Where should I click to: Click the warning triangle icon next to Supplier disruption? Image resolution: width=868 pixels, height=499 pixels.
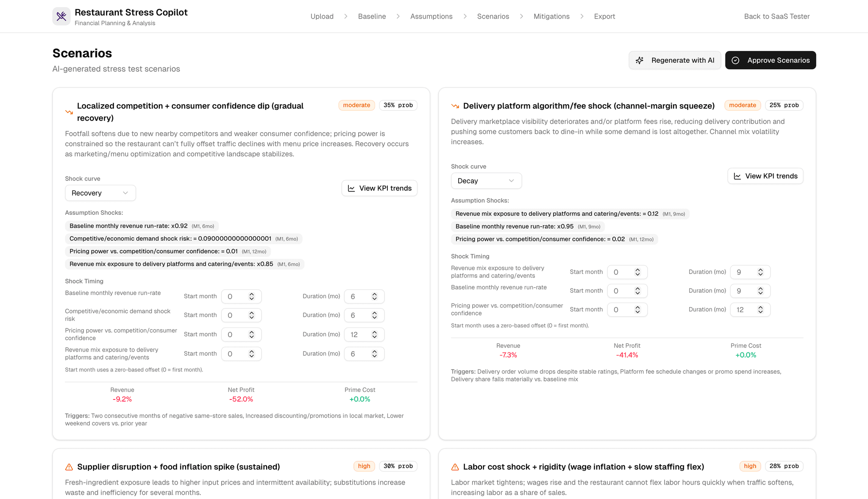(x=69, y=467)
